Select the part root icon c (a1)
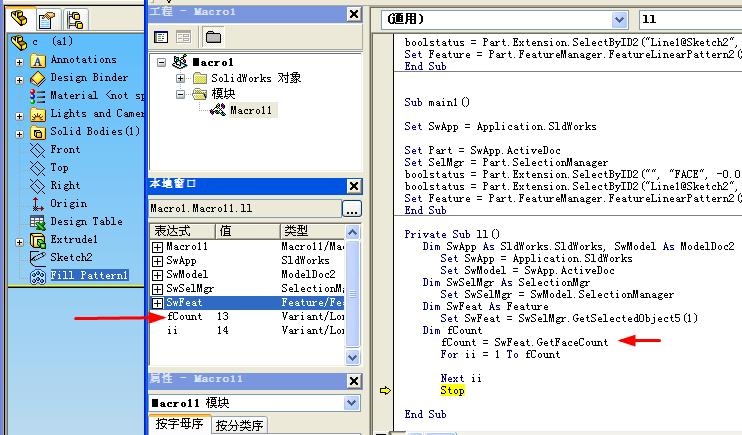Viewport: 742px width, 435px height. tap(19, 42)
